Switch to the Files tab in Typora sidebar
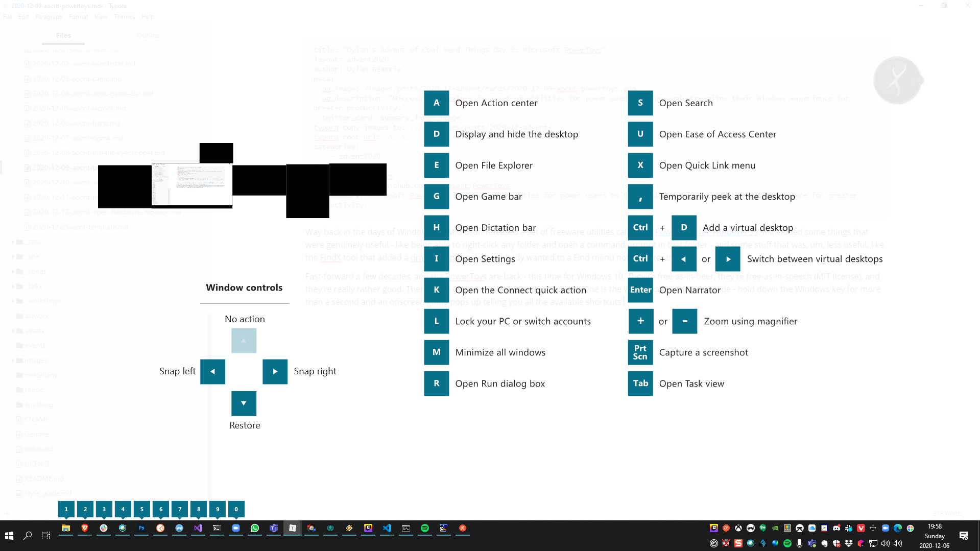This screenshot has height=551, width=980. coord(63,35)
